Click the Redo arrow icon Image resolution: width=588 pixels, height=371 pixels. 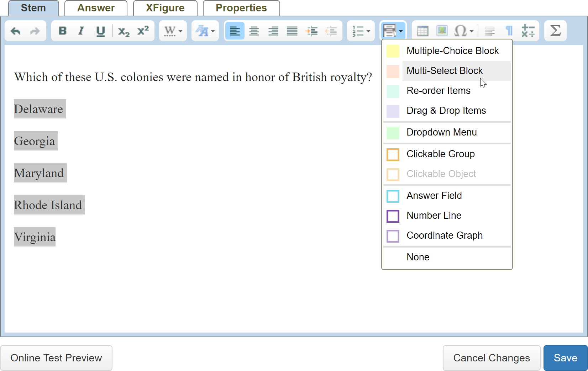pyautogui.click(x=35, y=31)
